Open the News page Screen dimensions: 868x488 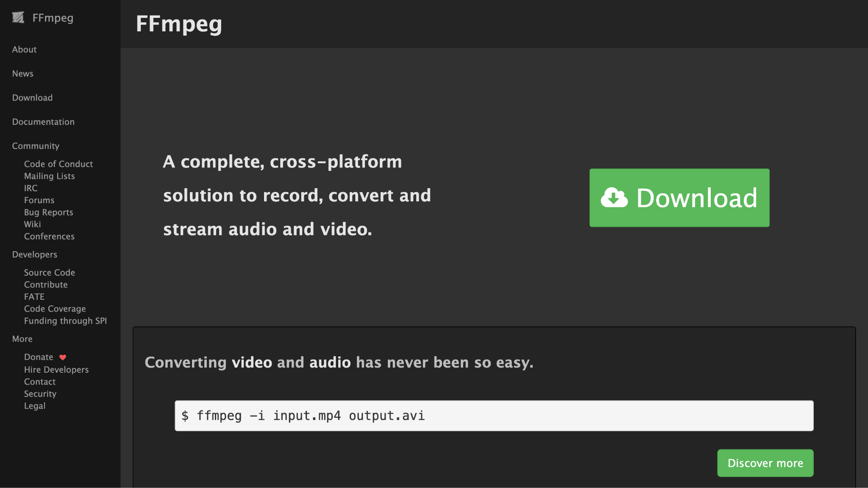22,73
